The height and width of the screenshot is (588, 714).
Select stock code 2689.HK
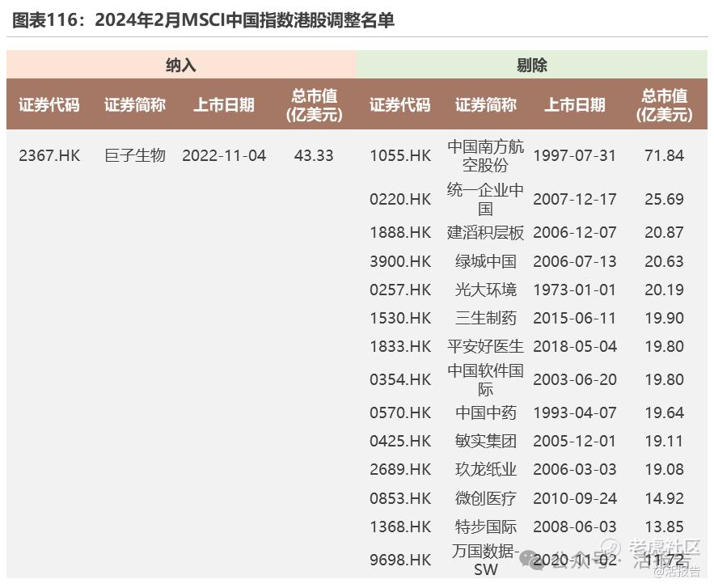coord(400,470)
